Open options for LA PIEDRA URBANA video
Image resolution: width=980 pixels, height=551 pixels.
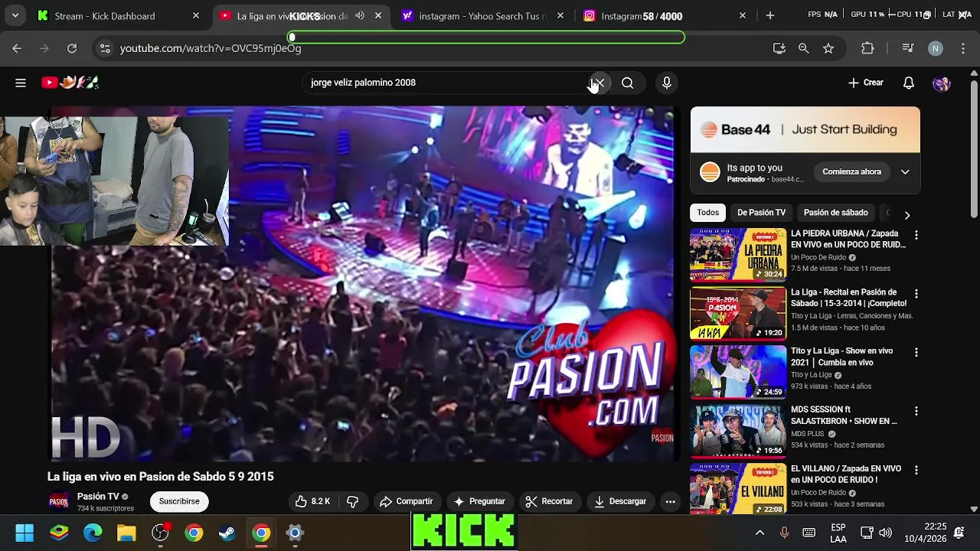click(916, 235)
